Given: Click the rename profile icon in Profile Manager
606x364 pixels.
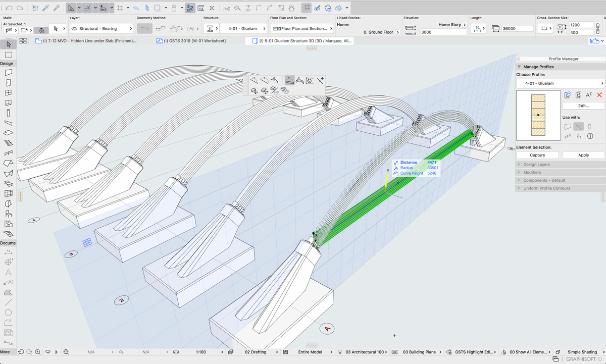Looking at the screenshot, I should coord(588,95).
